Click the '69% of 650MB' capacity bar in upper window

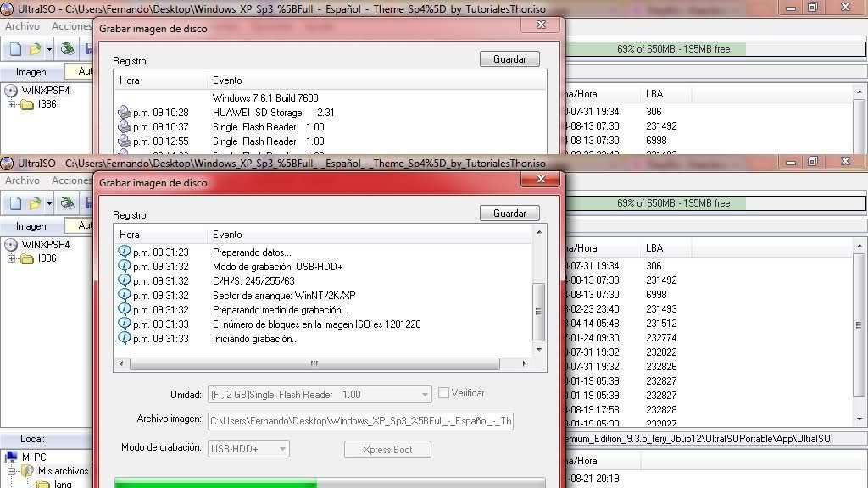point(716,48)
